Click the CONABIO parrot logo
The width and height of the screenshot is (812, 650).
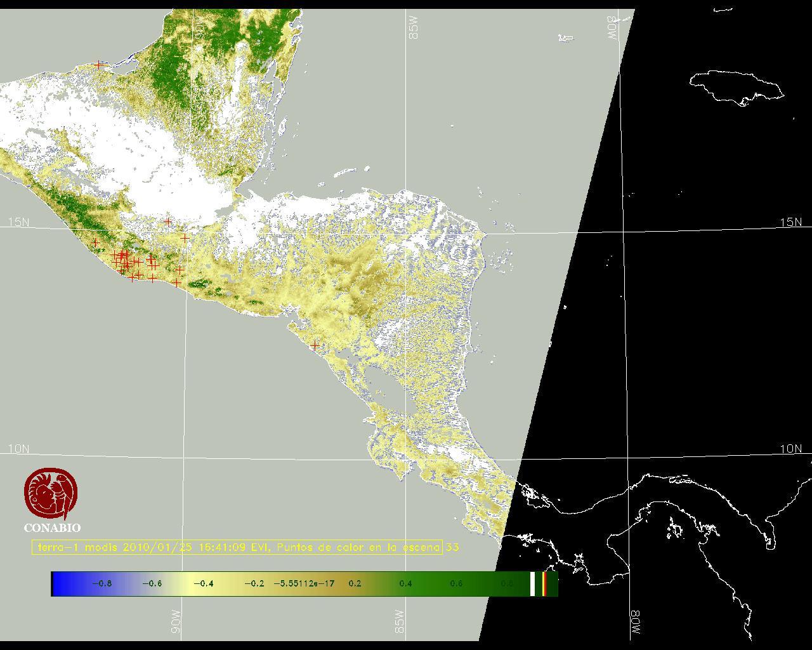coord(51,494)
